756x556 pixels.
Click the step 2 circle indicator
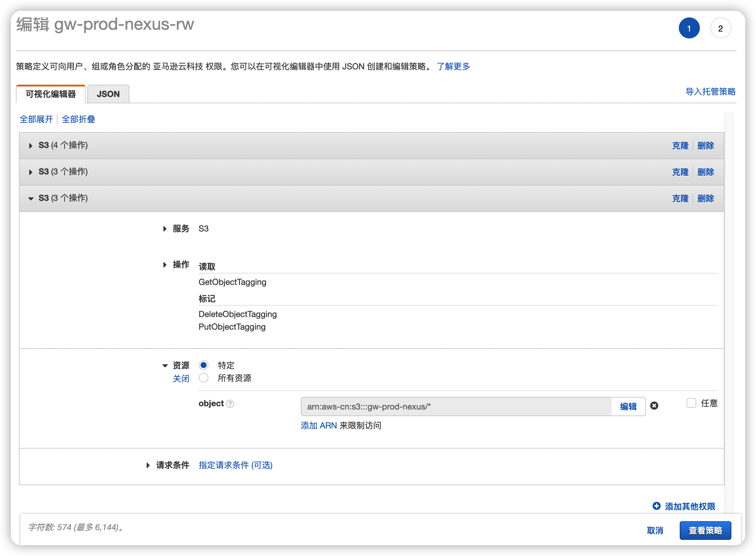coord(720,28)
